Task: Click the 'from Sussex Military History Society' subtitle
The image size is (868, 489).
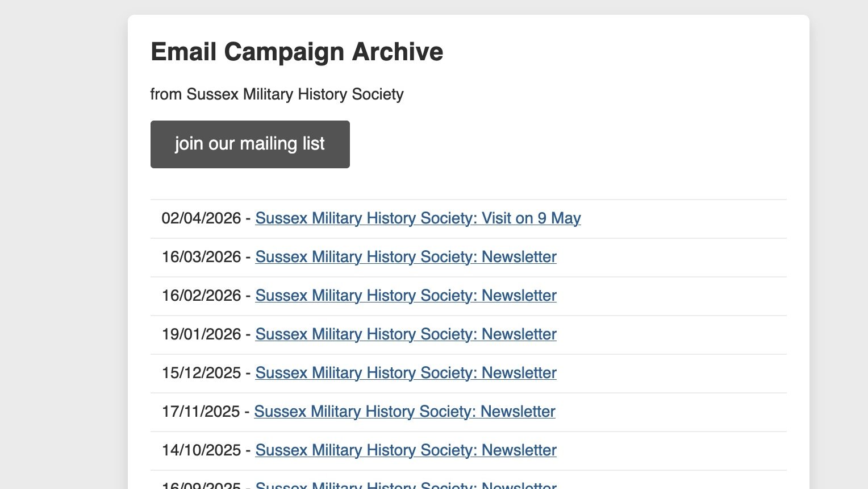Action: tap(277, 94)
